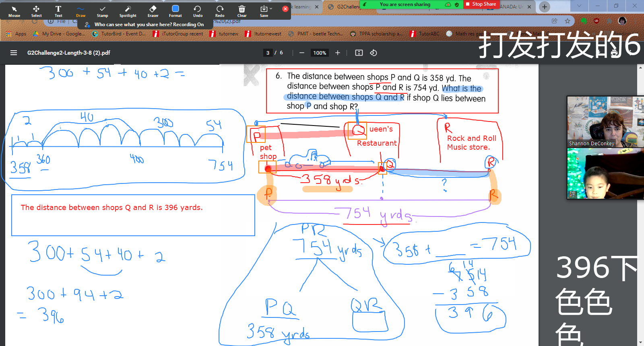Screen dimensions: 644x346
Task: Bookmark this page with the star
Action: click(x=568, y=21)
